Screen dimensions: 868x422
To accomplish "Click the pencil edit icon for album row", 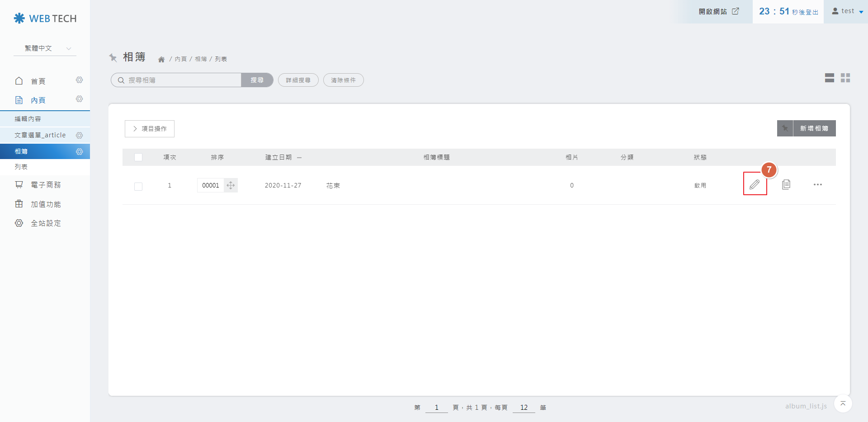I will point(755,184).
